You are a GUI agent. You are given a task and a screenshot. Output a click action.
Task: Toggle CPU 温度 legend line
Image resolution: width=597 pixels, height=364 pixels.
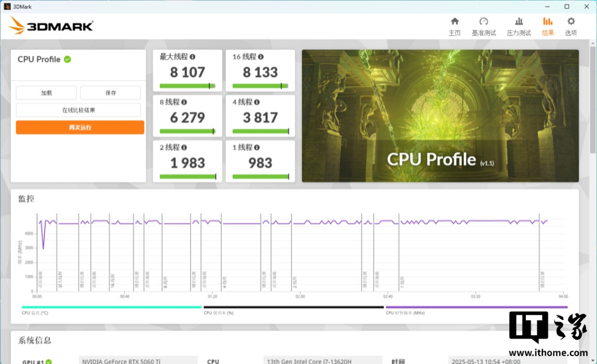tap(111, 307)
